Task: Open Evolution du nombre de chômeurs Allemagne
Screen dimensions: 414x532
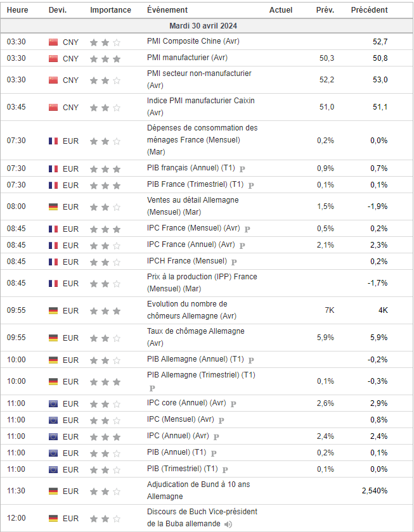Action: [x=191, y=310]
